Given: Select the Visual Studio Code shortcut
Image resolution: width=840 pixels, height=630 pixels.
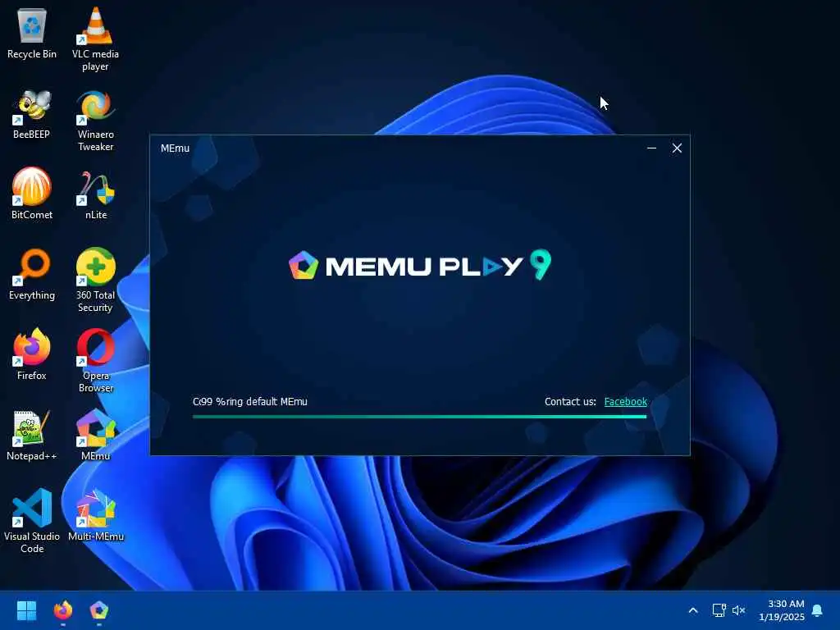Looking at the screenshot, I should pyautogui.click(x=32, y=521).
